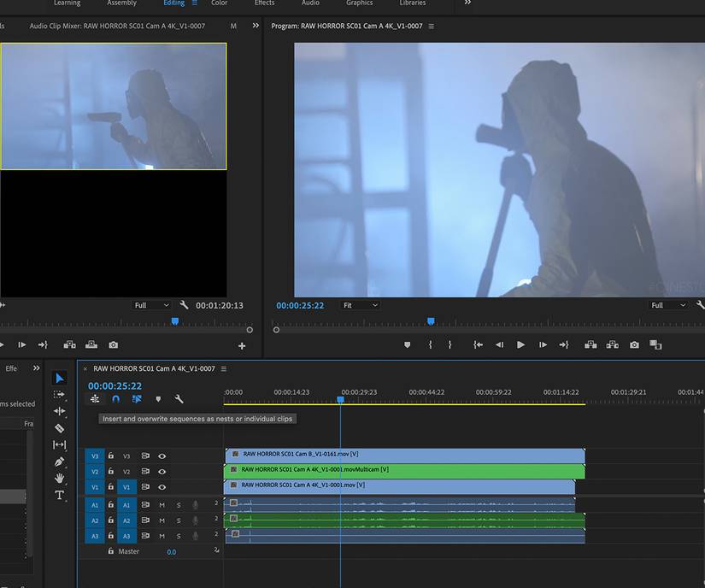Hide the V3 track output eye

[x=162, y=456]
